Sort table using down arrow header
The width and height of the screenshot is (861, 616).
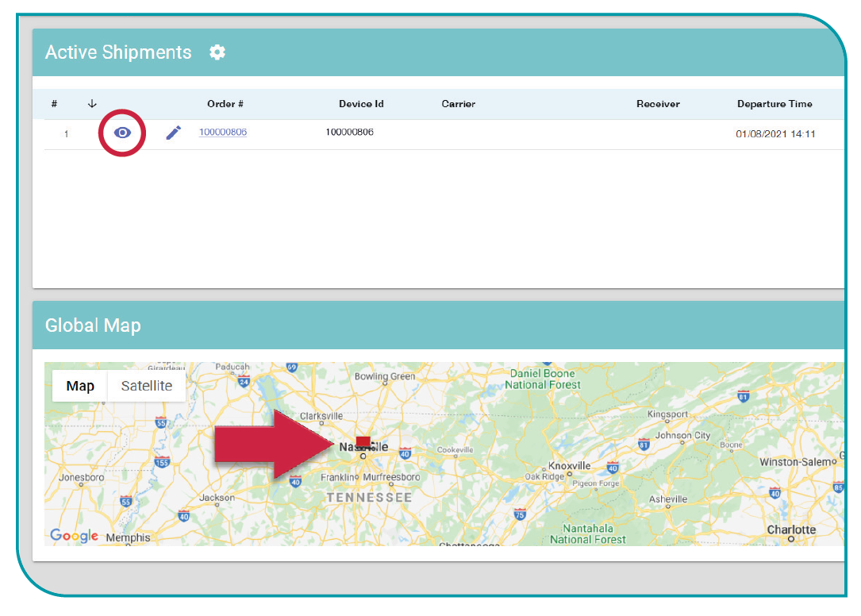(x=92, y=103)
